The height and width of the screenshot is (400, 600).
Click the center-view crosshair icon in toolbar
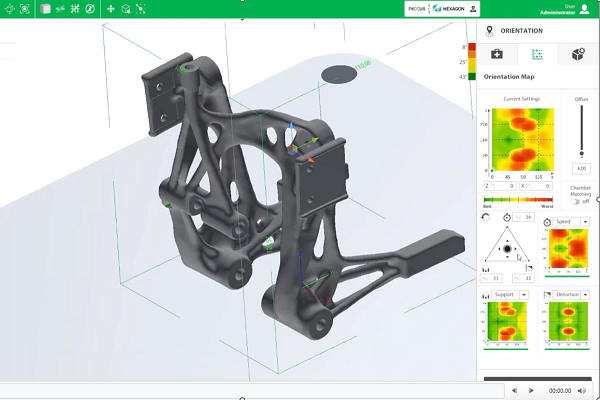coord(9,9)
